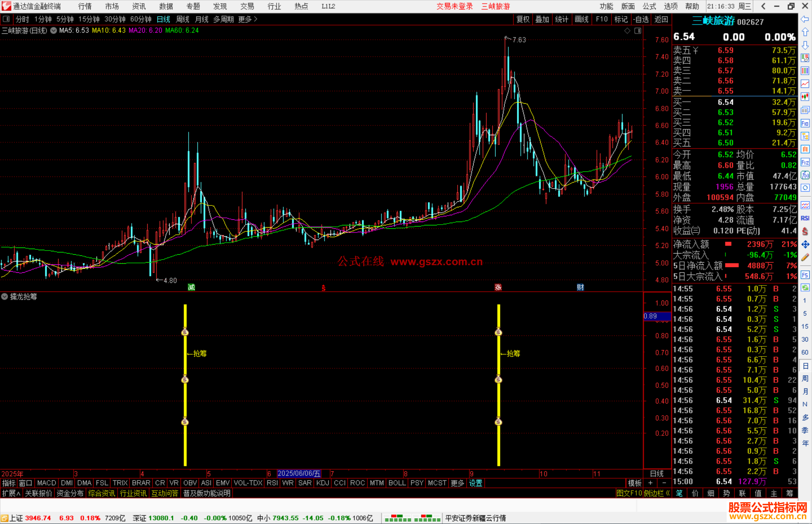Screen dimensions: 812x524
Task: Click the 2025/06/06 date marker on timeline
Action: (299, 474)
